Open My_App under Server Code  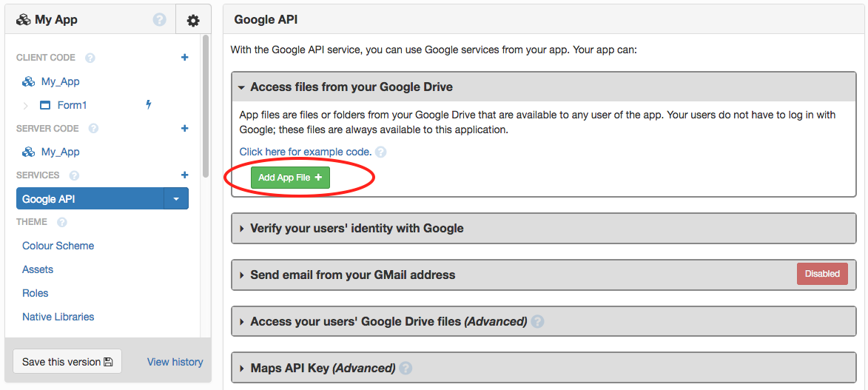click(61, 152)
